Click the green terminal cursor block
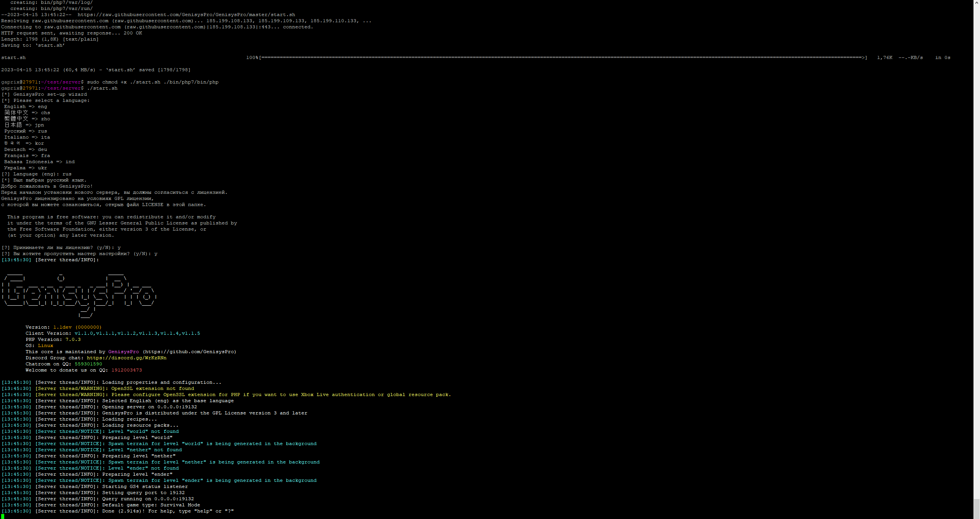This screenshot has width=980, height=519. pyautogui.click(x=3, y=516)
